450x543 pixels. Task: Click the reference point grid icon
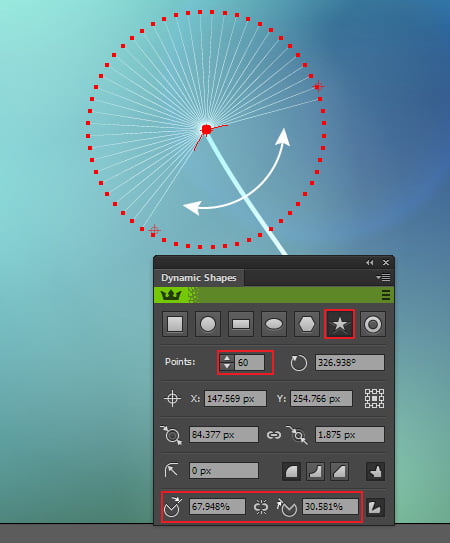click(374, 398)
